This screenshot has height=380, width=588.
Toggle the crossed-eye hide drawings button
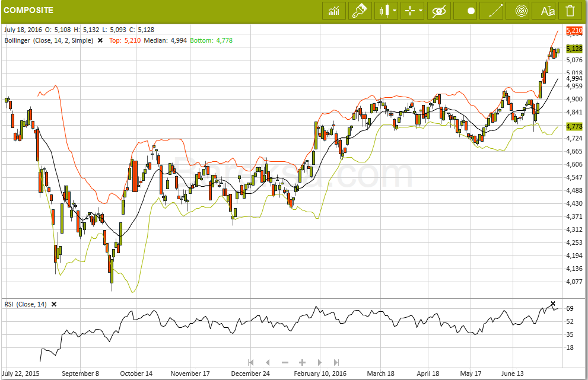(x=439, y=11)
